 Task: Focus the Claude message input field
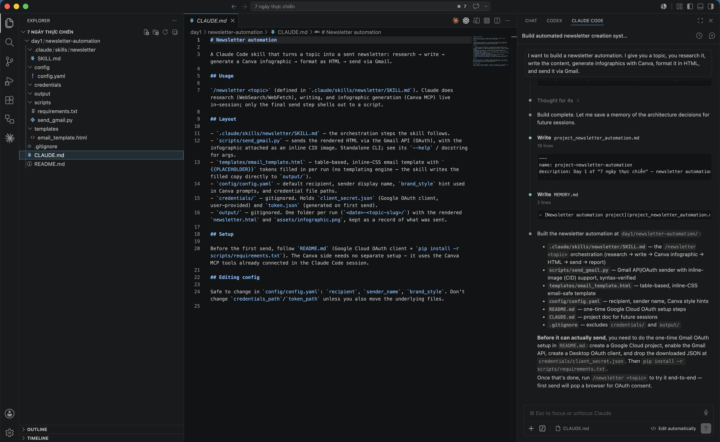(613, 413)
